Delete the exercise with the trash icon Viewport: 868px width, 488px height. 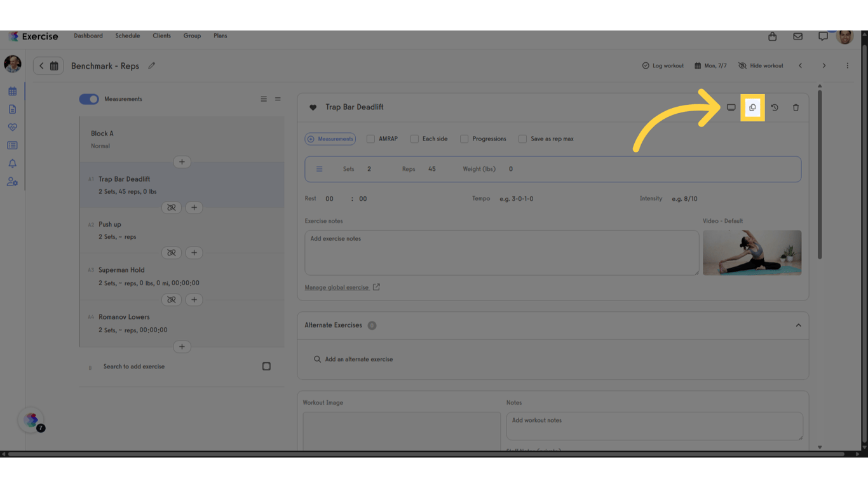[x=796, y=107]
